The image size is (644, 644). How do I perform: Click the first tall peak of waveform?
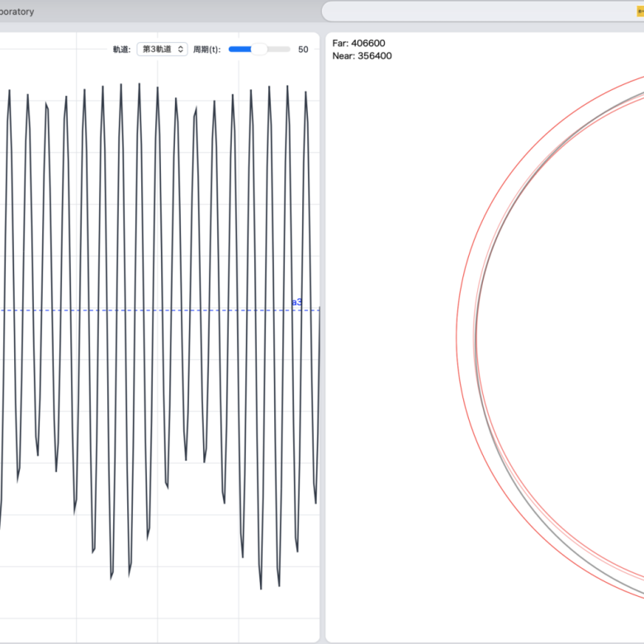pos(10,91)
